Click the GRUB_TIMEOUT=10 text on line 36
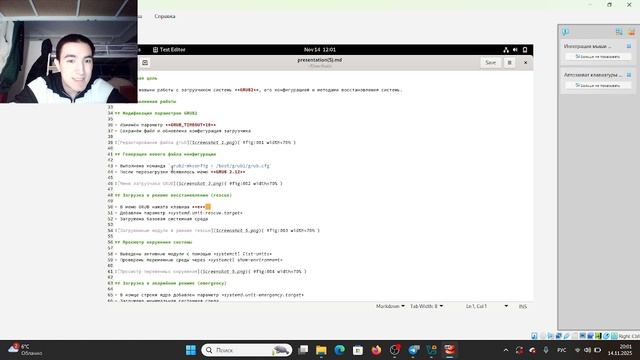This screenshot has width=640, height=360. pos(191,125)
